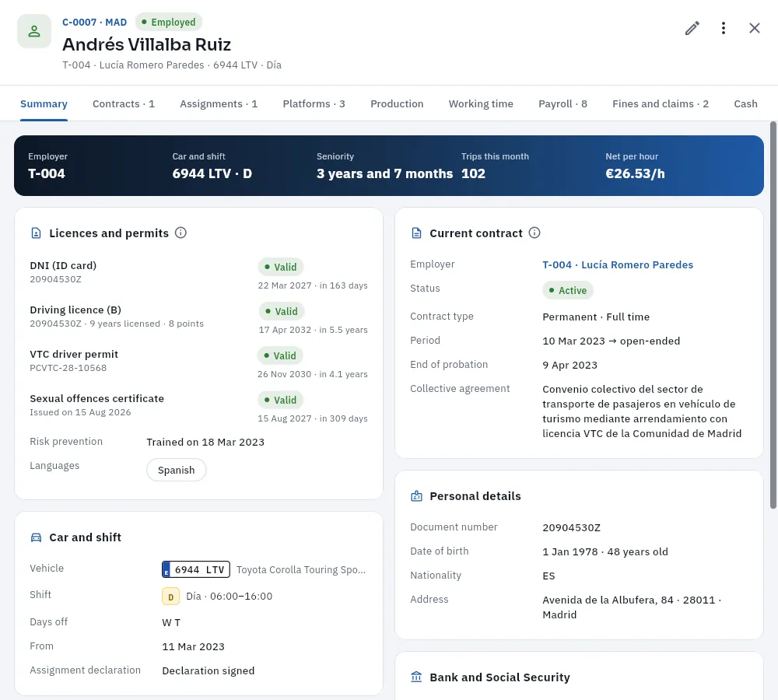Click the Valid badge for DNI (ID card)
The height and width of the screenshot is (700, 778).
pyautogui.click(x=281, y=267)
